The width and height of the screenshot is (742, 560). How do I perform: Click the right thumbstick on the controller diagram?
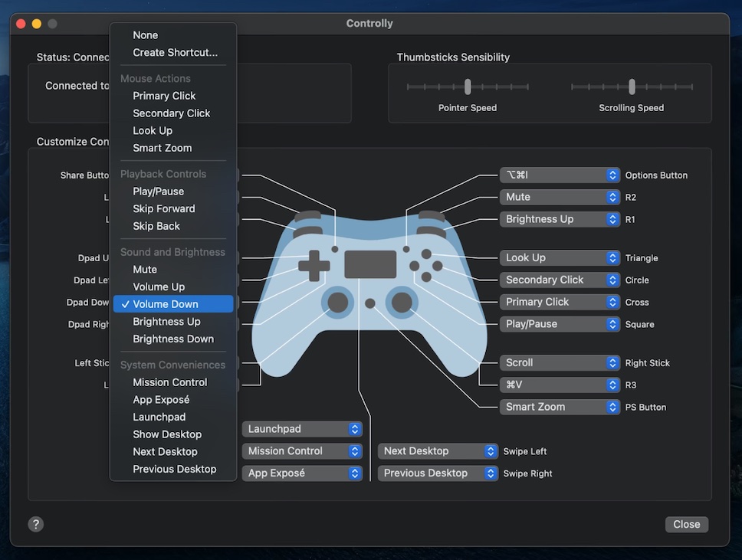(402, 303)
